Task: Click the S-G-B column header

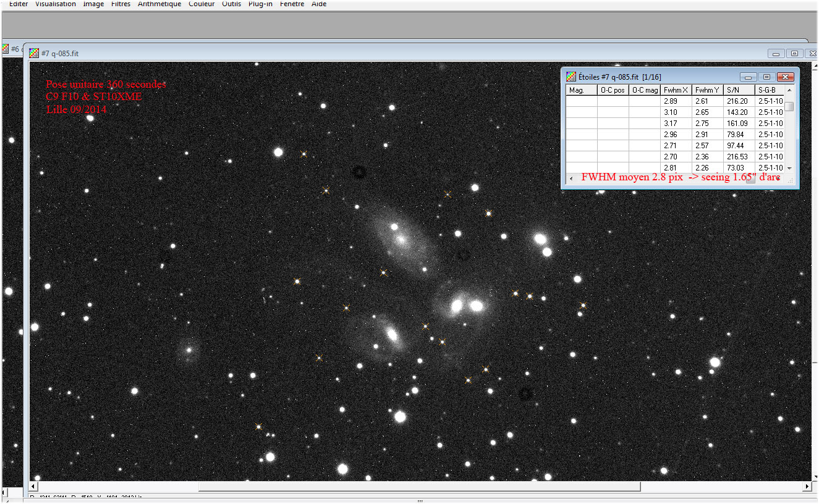Action: pos(770,90)
